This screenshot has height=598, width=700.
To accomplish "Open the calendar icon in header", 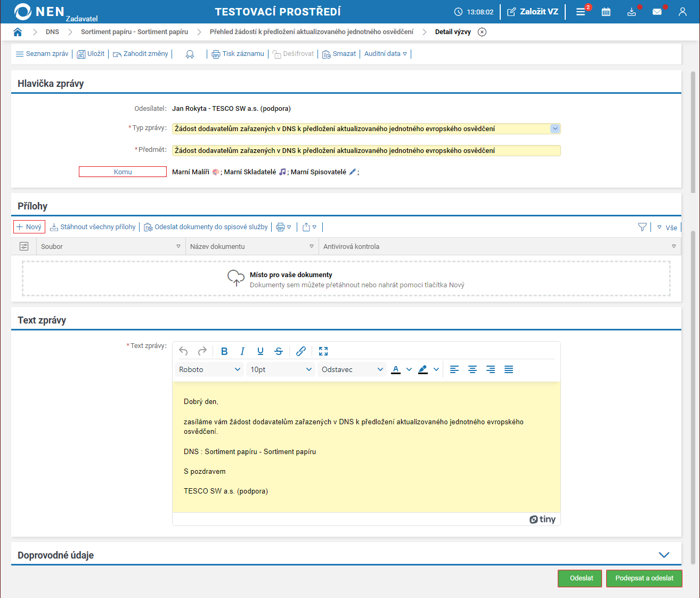I will click(606, 12).
